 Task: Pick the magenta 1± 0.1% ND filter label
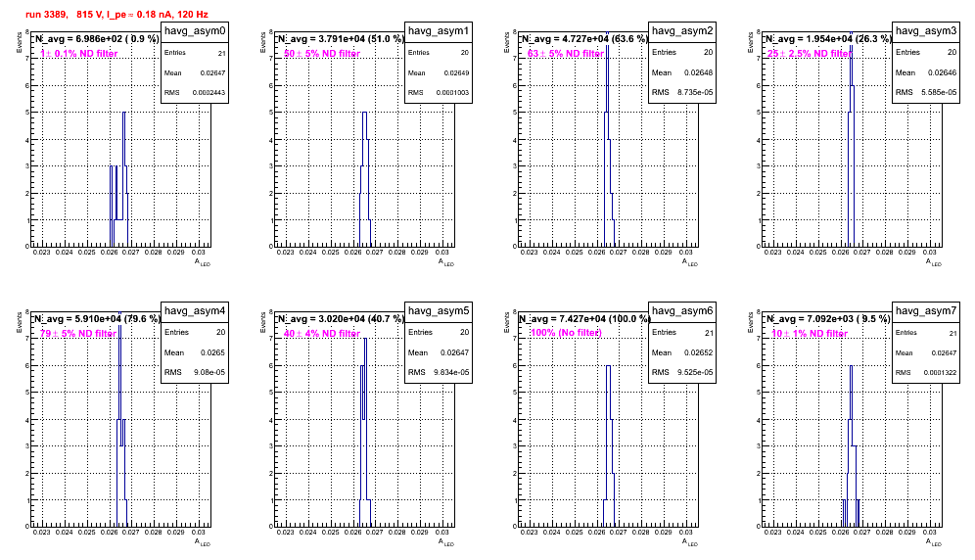point(79,54)
